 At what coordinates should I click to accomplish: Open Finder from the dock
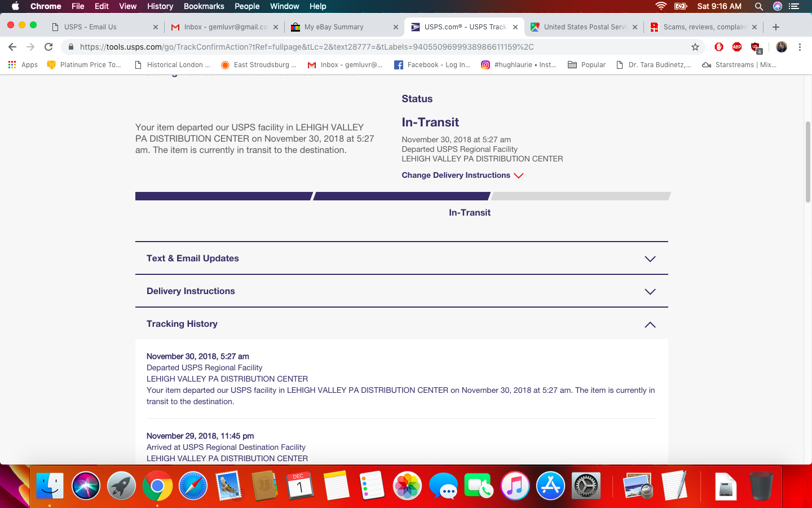coord(50,485)
